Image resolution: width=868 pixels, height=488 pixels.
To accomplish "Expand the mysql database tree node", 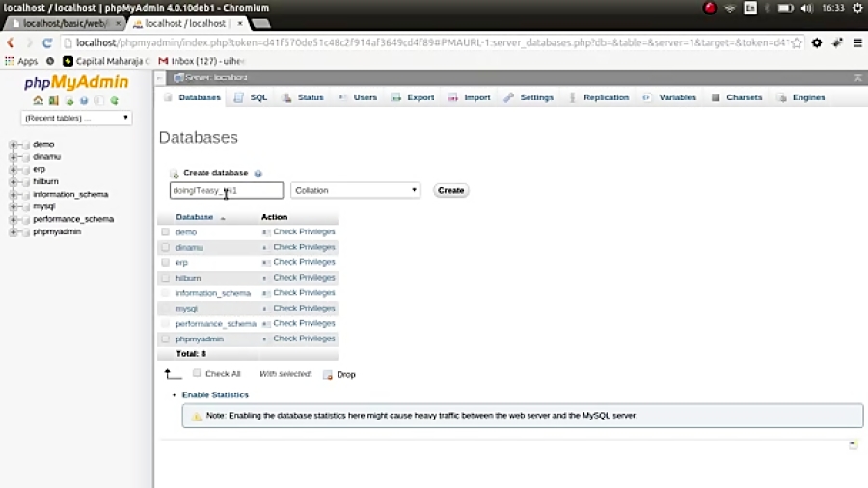I will pyautogui.click(x=13, y=207).
